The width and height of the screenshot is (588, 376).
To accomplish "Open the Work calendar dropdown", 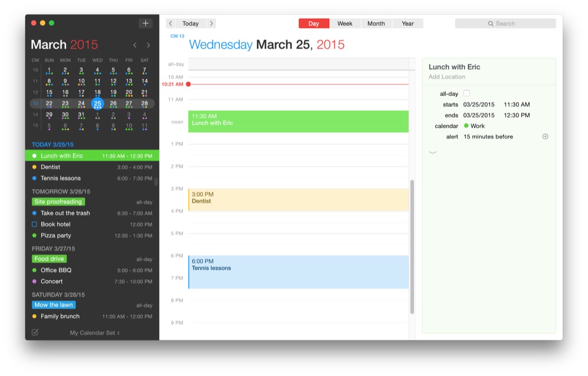I will pyautogui.click(x=475, y=126).
